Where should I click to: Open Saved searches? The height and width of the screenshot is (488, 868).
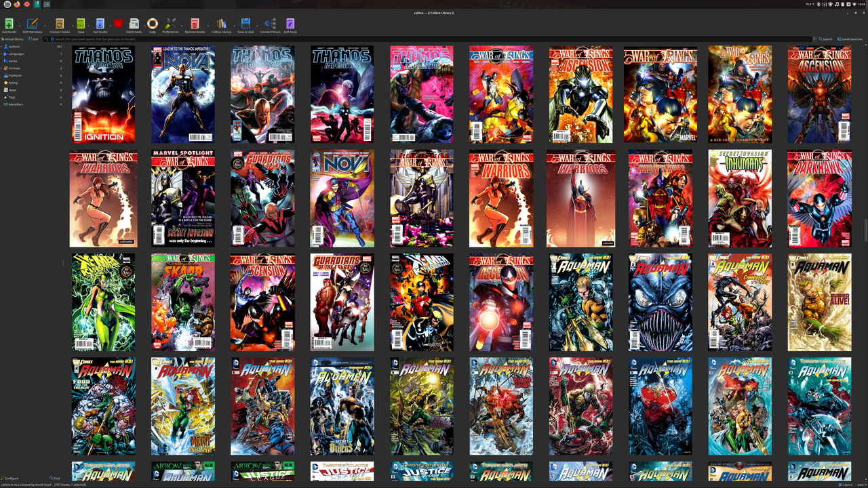click(850, 39)
